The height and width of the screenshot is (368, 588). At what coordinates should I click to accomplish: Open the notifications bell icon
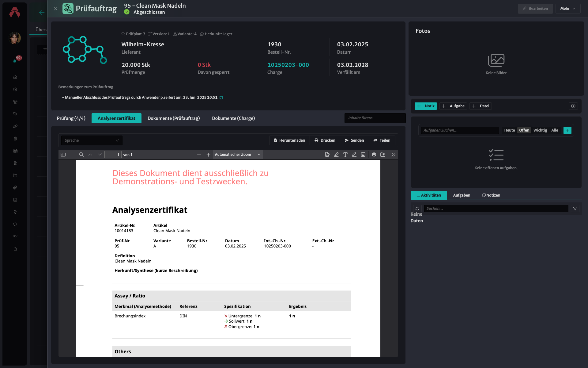click(15, 61)
